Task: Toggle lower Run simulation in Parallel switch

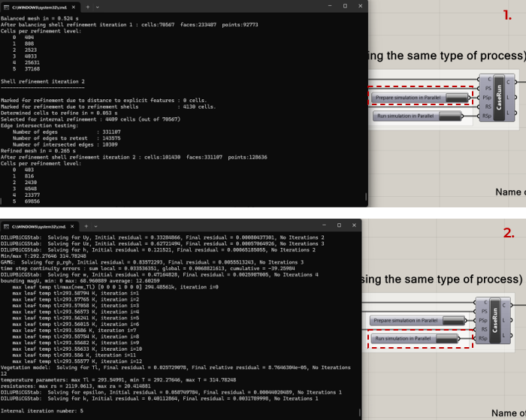Action: 447,339
